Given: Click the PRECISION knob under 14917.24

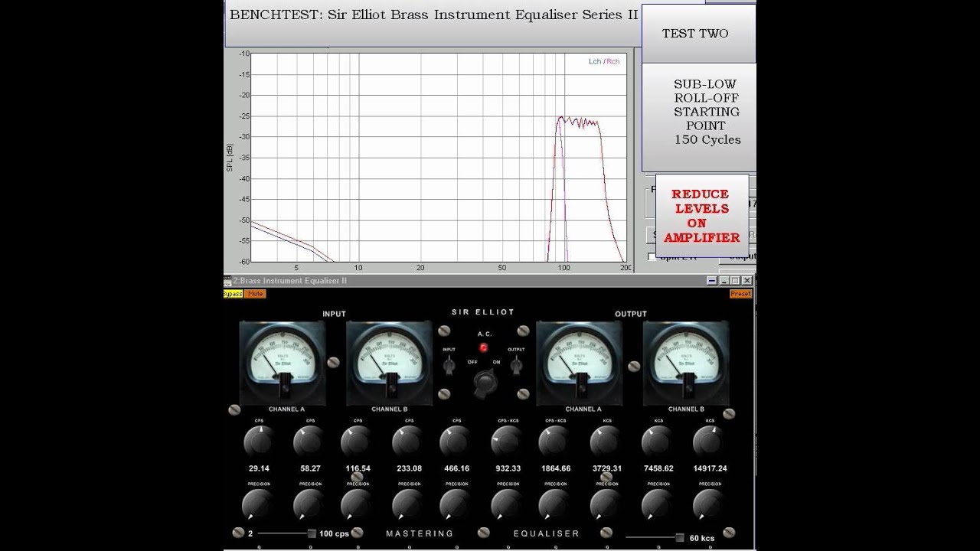Looking at the screenshot, I should [x=708, y=504].
